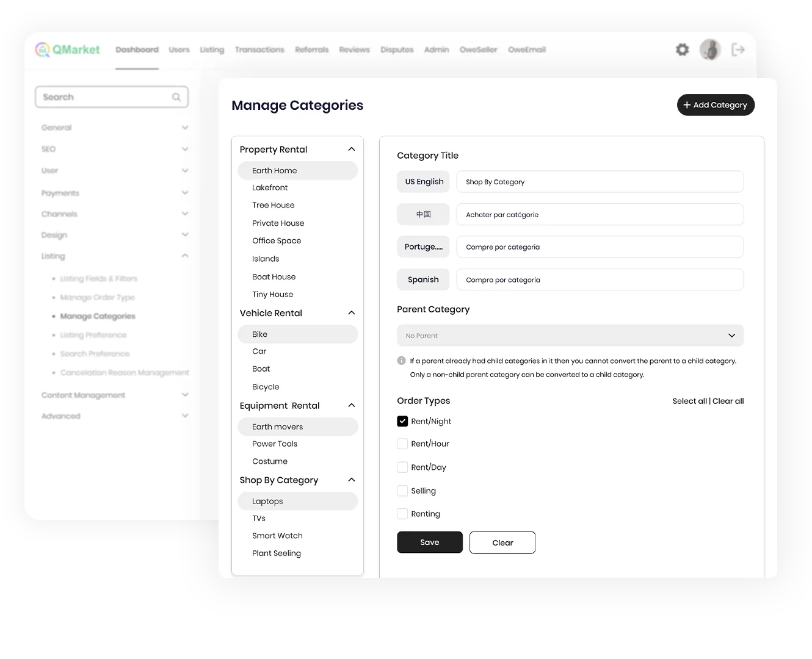
Task: Collapse the Shop By Category group
Action: click(x=351, y=480)
